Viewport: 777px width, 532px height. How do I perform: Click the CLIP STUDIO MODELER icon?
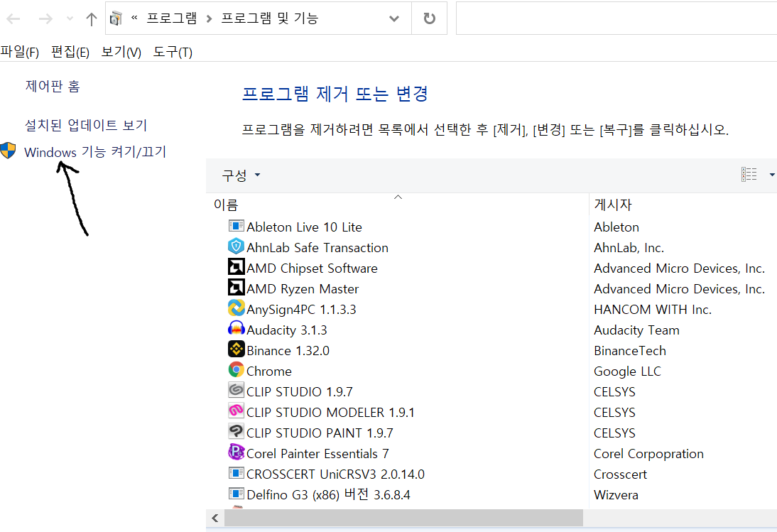point(236,411)
